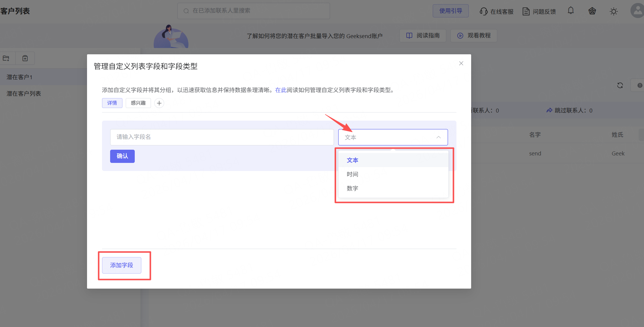Open the user avatar menu
This screenshot has width=644, height=327.
click(637, 11)
